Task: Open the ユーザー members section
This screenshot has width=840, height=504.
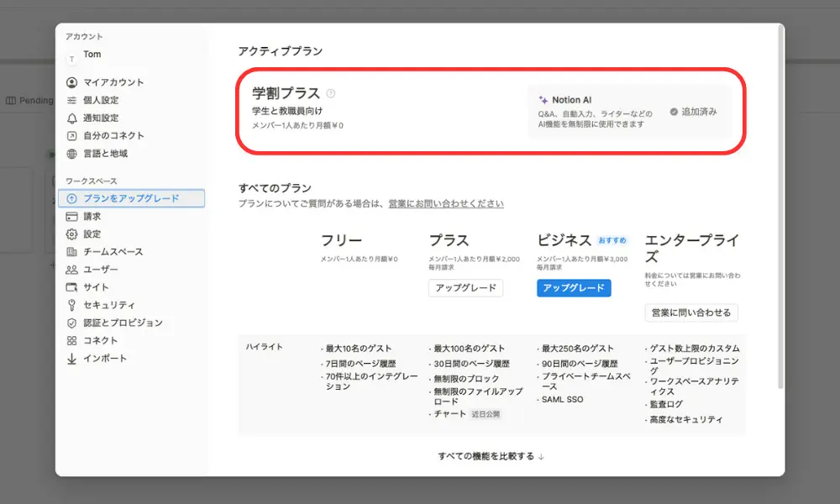Action: [x=131, y=270]
